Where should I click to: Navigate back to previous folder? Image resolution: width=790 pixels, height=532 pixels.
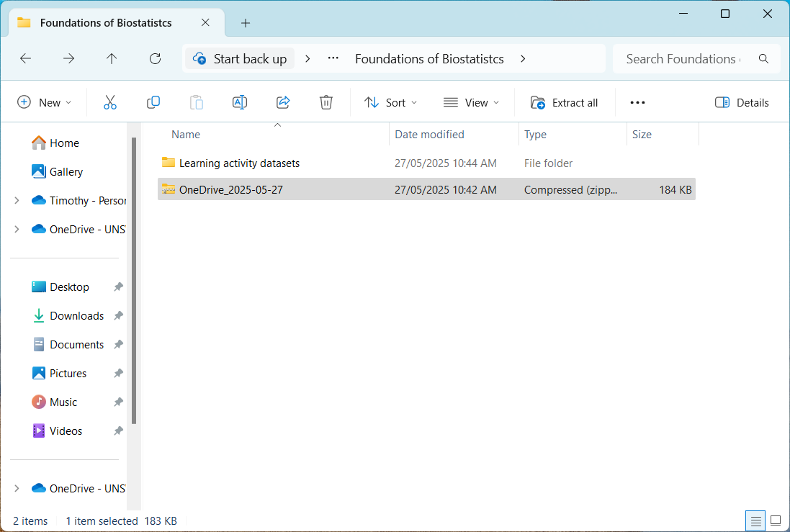26,59
